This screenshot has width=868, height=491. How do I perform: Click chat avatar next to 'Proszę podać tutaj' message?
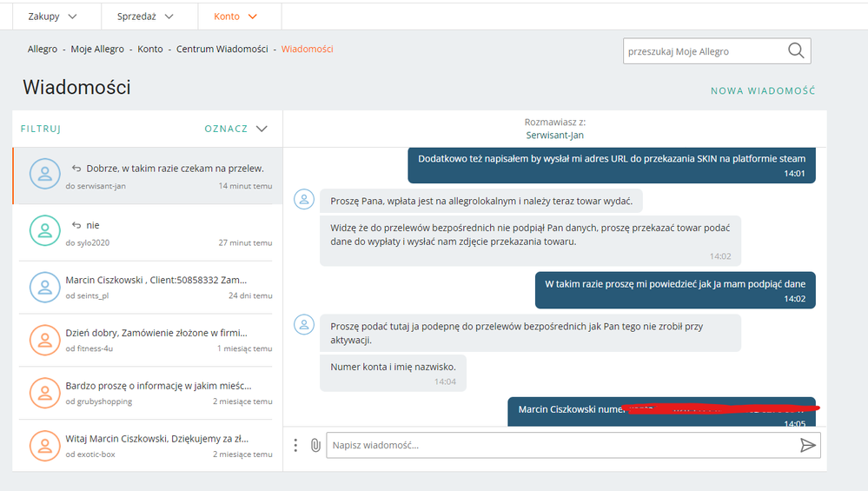304,325
